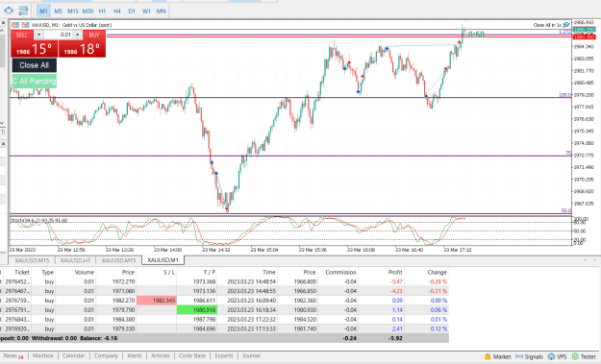Screen dimensions: 601x364
Task: Click the Close All in 1s expert icon
Action: pos(566,25)
